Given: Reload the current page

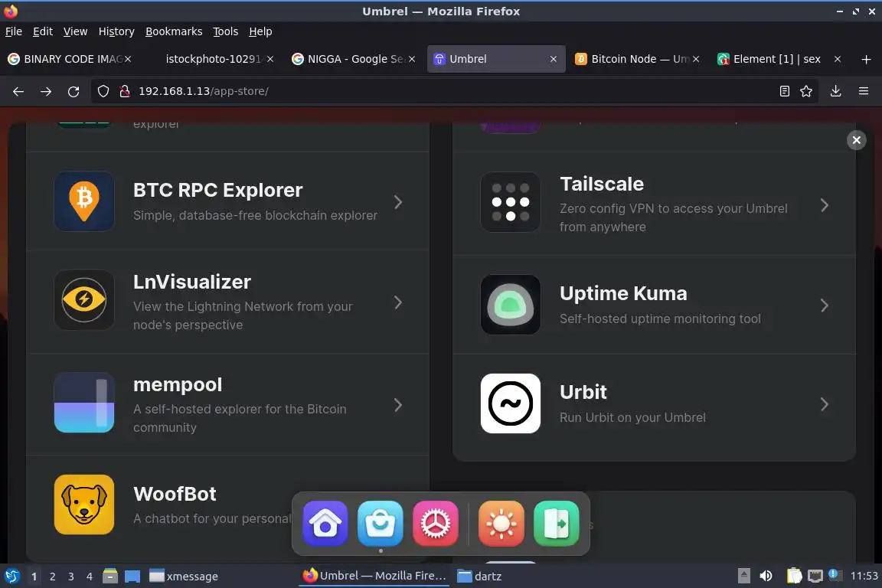Looking at the screenshot, I should [x=73, y=91].
